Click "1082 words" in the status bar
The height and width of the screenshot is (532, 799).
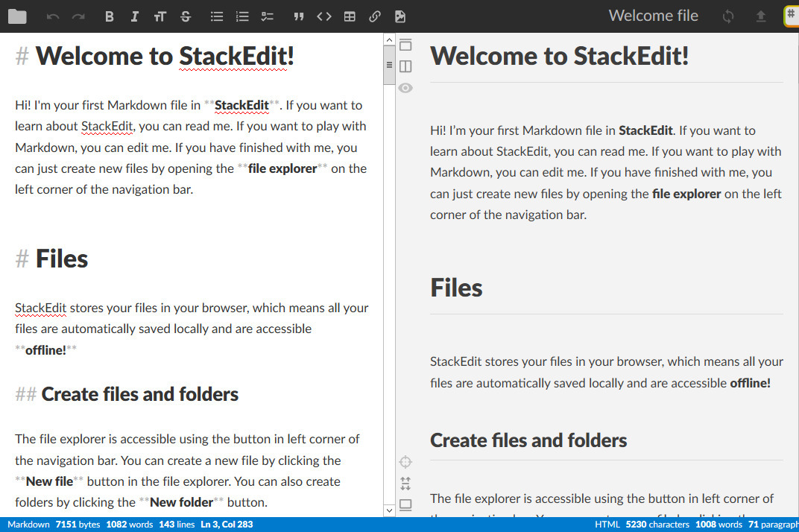click(130, 525)
